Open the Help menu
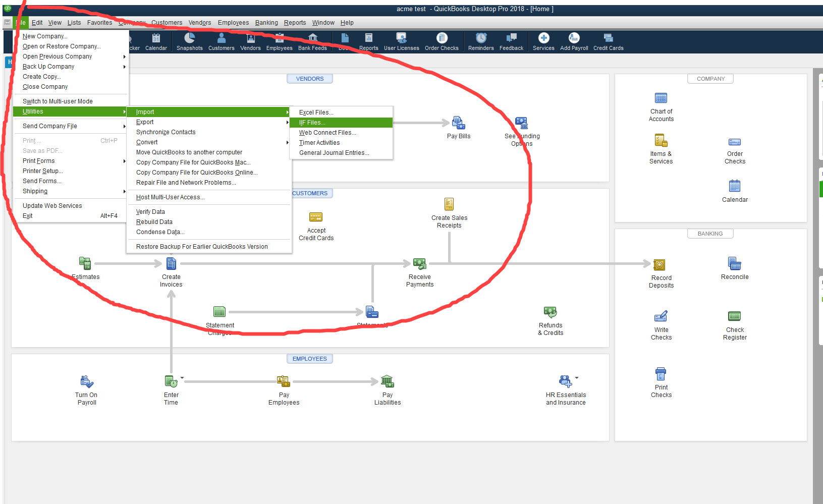This screenshot has width=823, height=504. 347,23
